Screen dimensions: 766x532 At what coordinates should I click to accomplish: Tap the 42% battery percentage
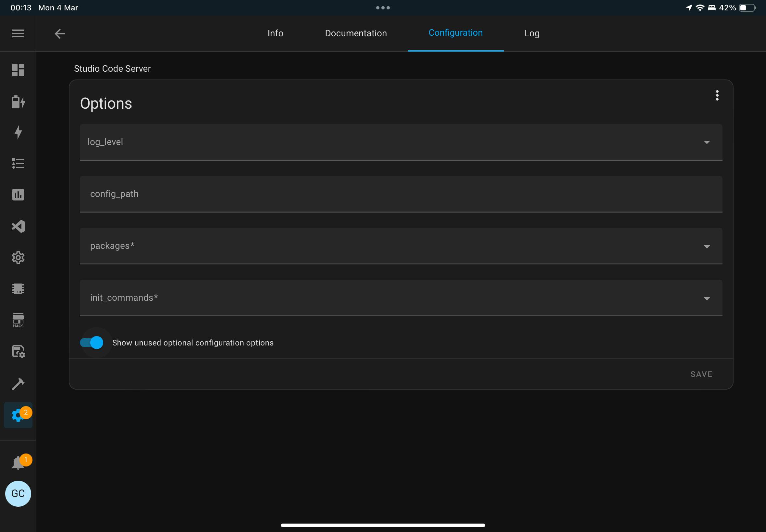click(727, 8)
